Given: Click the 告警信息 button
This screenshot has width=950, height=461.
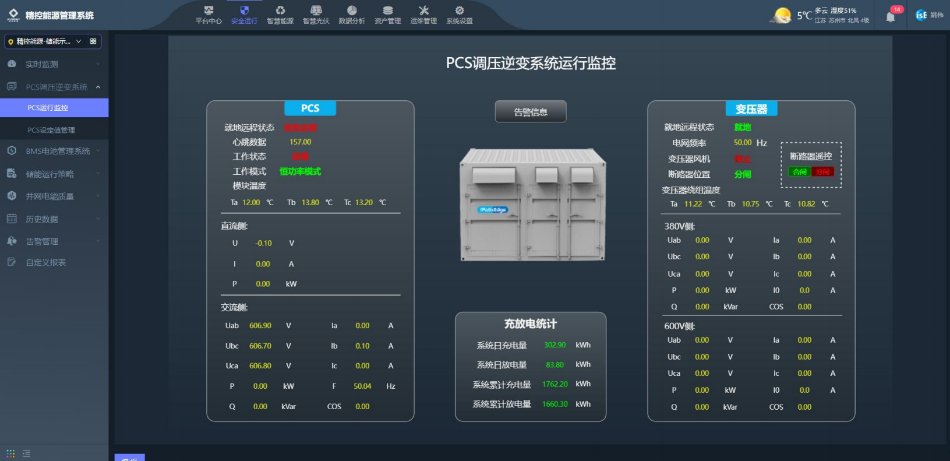Looking at the screenshot, I should click(x=530, y=112).
